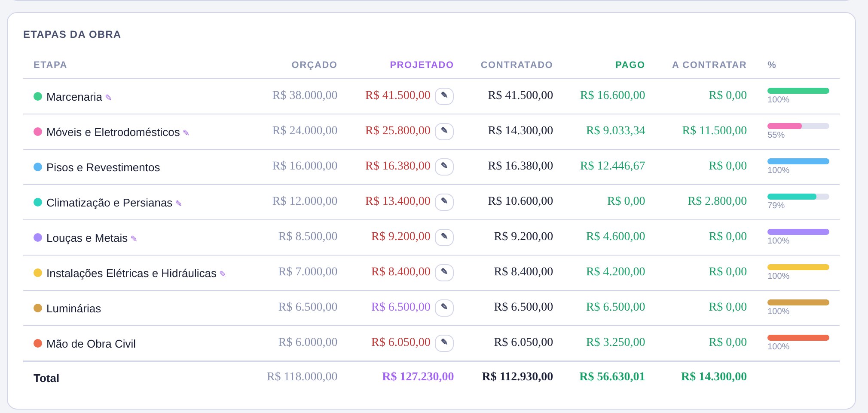Screen dimensions: 868x413
Task: Edit projected value for Marcenaria
Action: tap(444, 96)
